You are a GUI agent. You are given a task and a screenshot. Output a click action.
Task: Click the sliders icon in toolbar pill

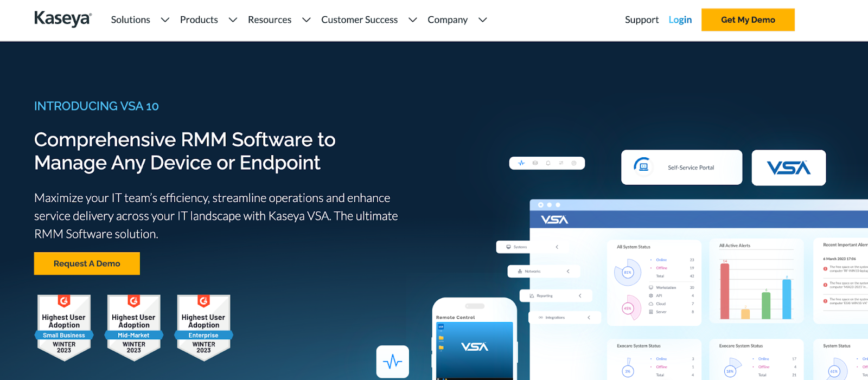(561, 163)
